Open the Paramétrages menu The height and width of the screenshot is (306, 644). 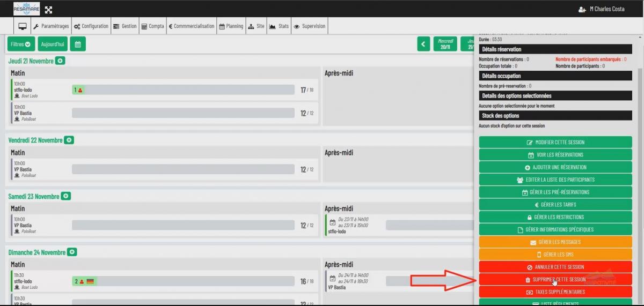tap(51, 26)
